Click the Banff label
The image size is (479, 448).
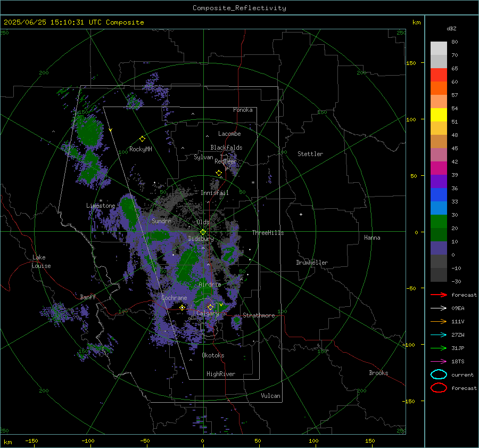coord(88,297)
